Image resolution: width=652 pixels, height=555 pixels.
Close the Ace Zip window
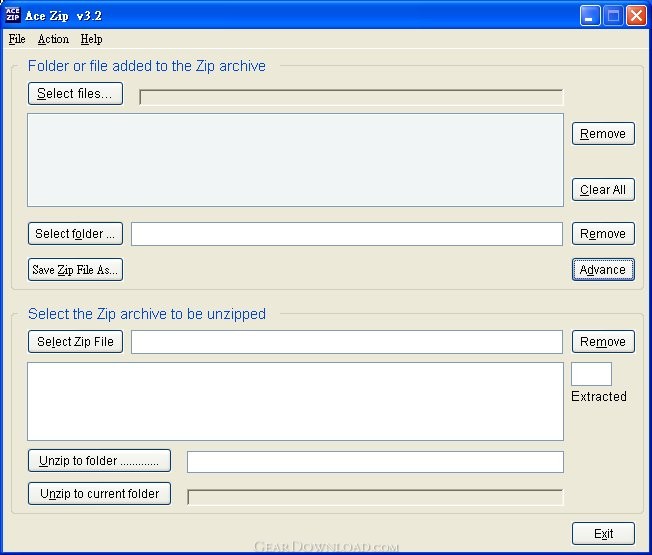[636, 16]
